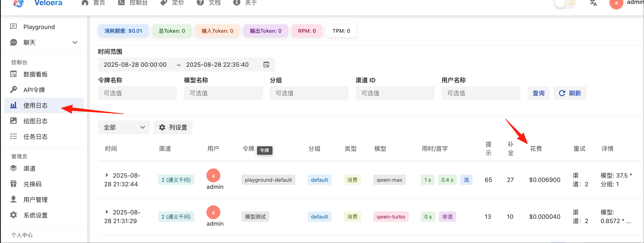Expand the 21:32:44 log row
The image size is (644, 243).
coord(107,175)
